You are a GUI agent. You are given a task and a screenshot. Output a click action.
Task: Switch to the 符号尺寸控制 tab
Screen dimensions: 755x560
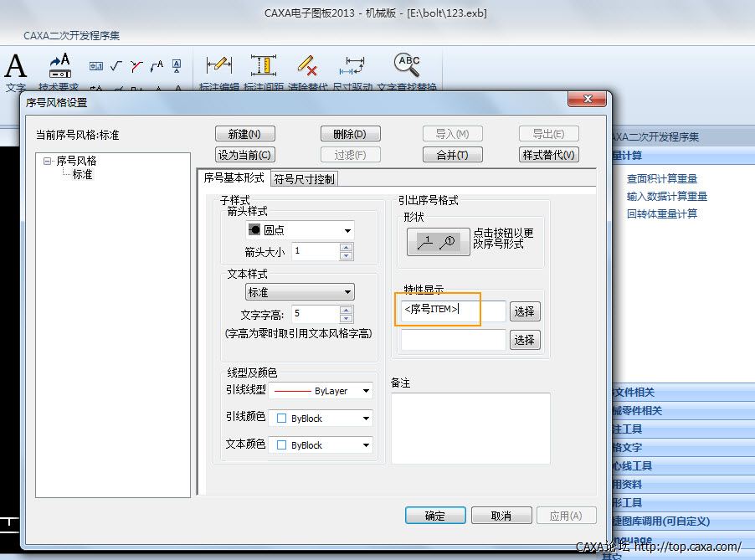coord(304,179)
